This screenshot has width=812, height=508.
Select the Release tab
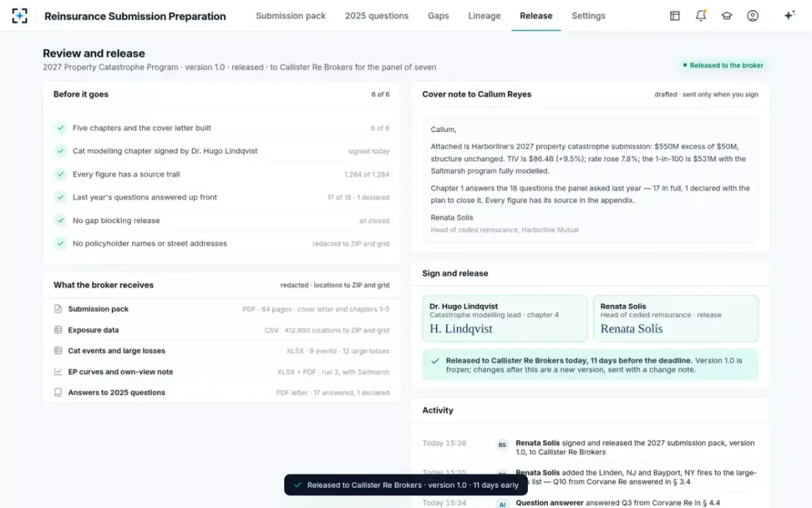pyautogui.click(x=536, y=16)
